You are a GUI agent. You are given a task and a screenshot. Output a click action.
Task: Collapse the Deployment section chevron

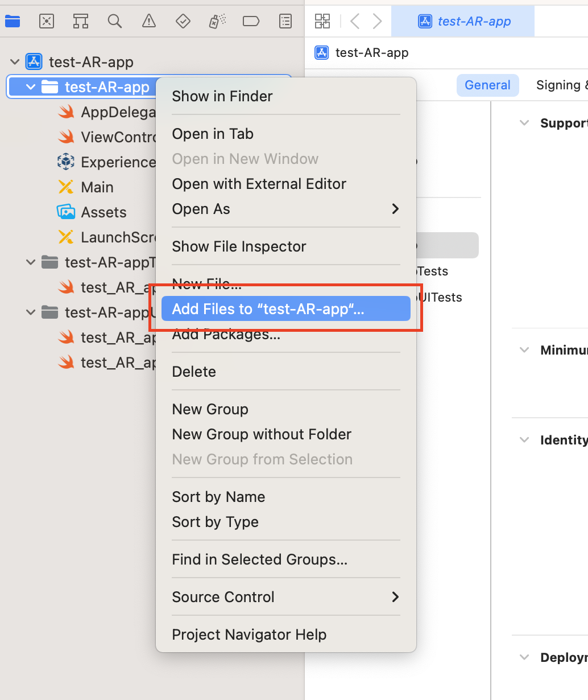pos(524,657)
